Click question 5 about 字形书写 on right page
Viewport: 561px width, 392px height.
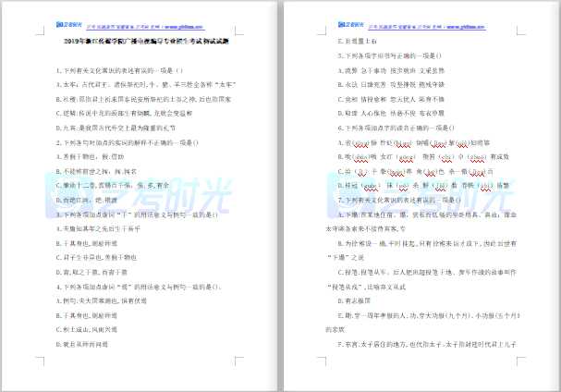coord(393,56)
